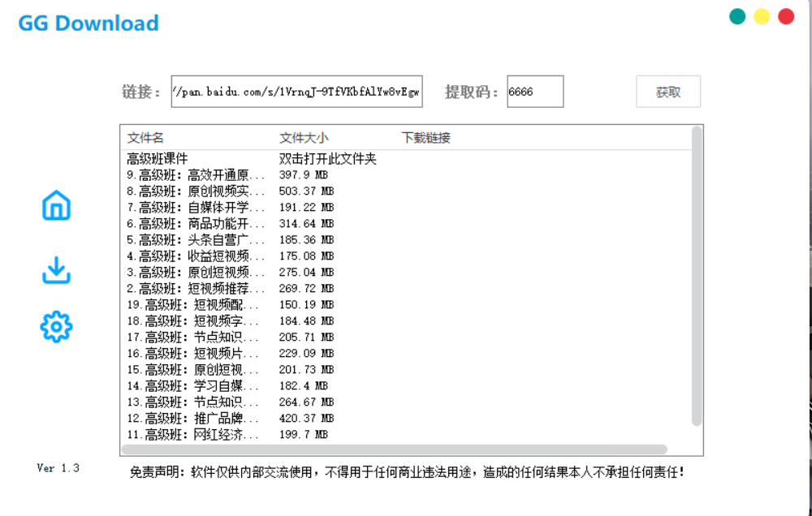The image size is (812, 516).
Task: Open the Home panel via the house icon
Action: pyautogui.click(x=54, y=206)
